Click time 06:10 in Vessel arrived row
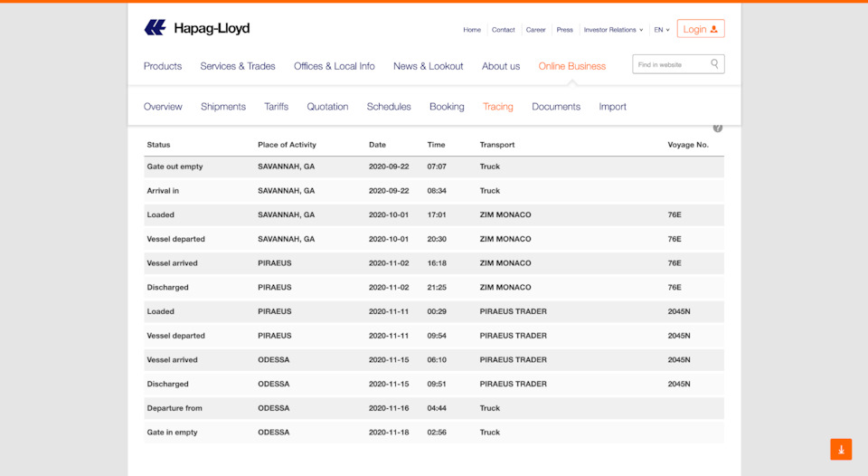Viewport: 868px width, 476px height. tap(436, 359)
